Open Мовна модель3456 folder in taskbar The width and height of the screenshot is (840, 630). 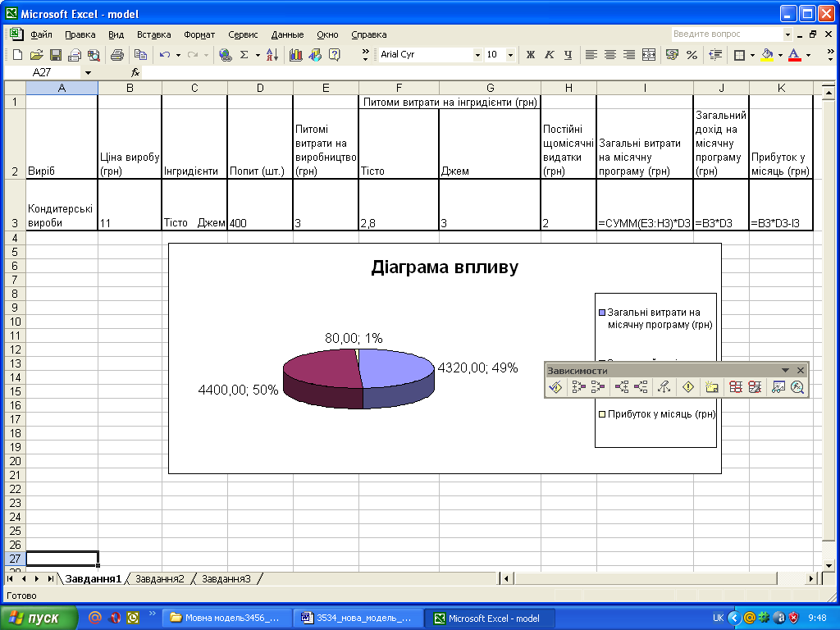pos(226,618)
